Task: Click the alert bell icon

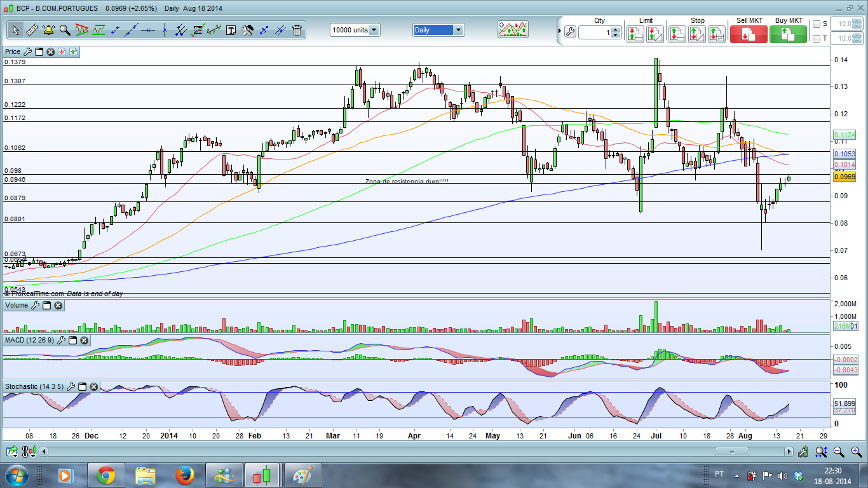Action: click(48, 30)
